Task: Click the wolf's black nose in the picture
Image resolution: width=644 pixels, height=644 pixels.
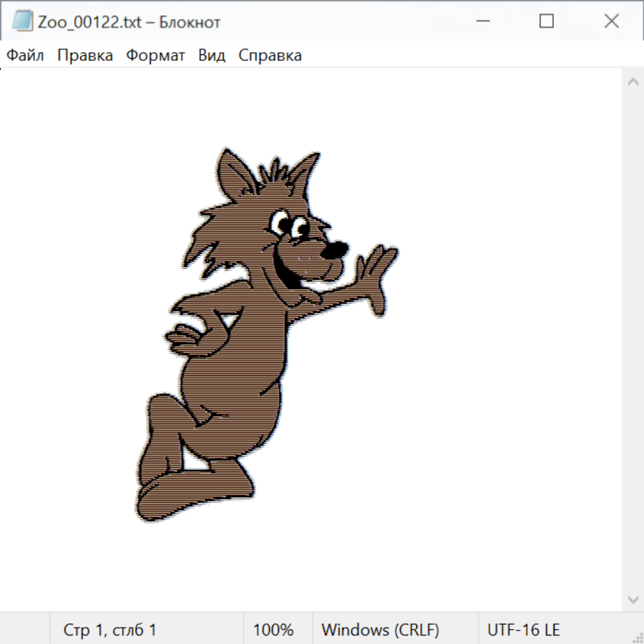Action: [334, 250]
